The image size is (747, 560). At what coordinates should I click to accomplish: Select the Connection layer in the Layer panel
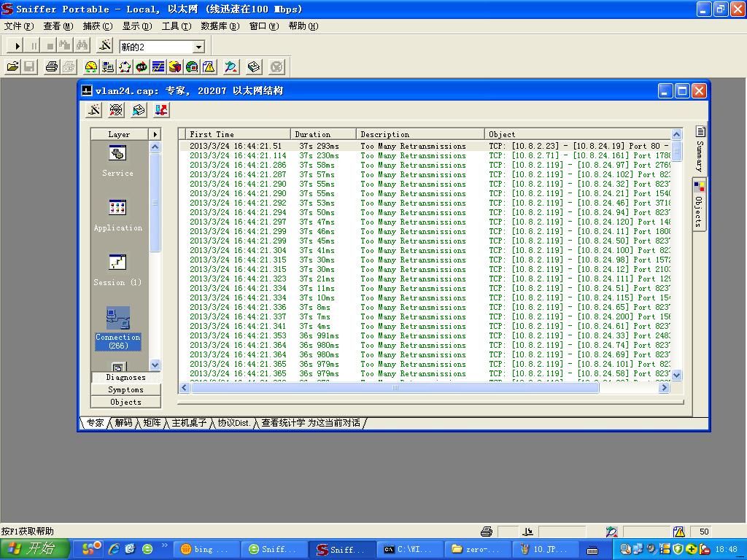[117, 319]
